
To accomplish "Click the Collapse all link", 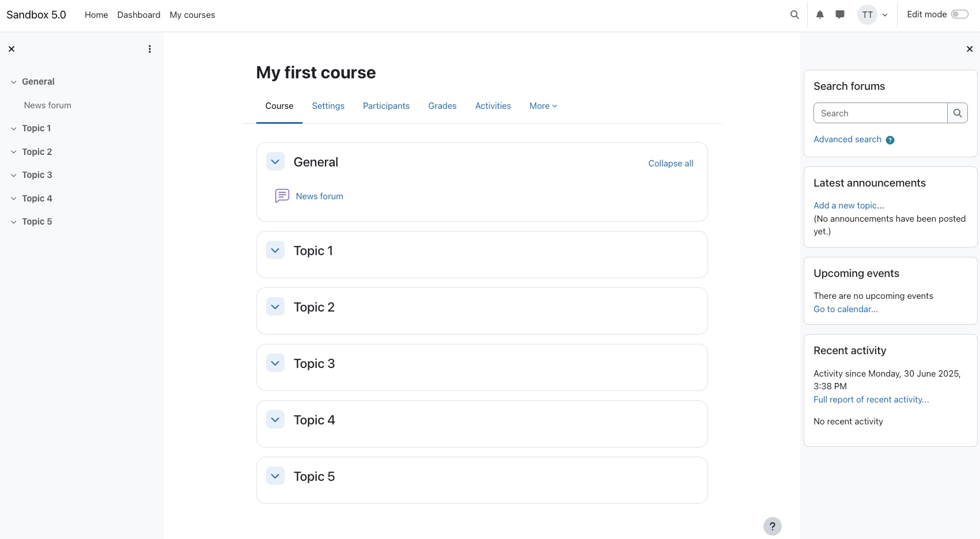I will point(670,163).
